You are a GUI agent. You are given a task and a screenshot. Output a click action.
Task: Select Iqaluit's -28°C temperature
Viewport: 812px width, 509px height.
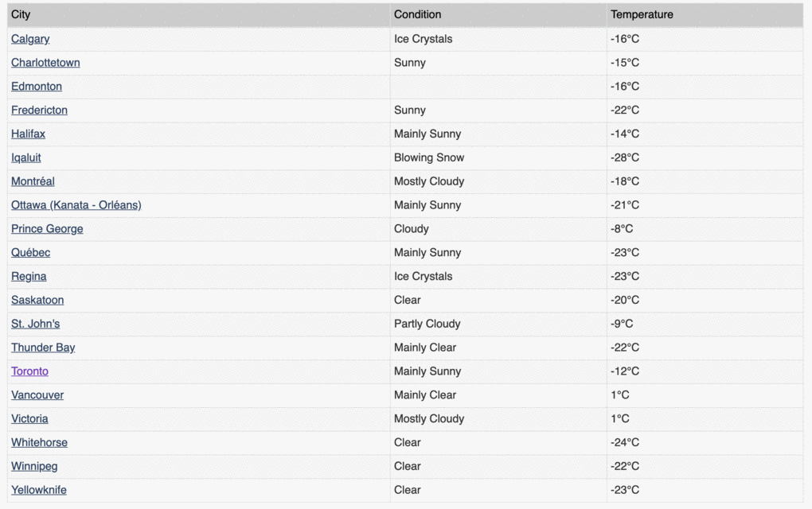(x=625, y=157)
